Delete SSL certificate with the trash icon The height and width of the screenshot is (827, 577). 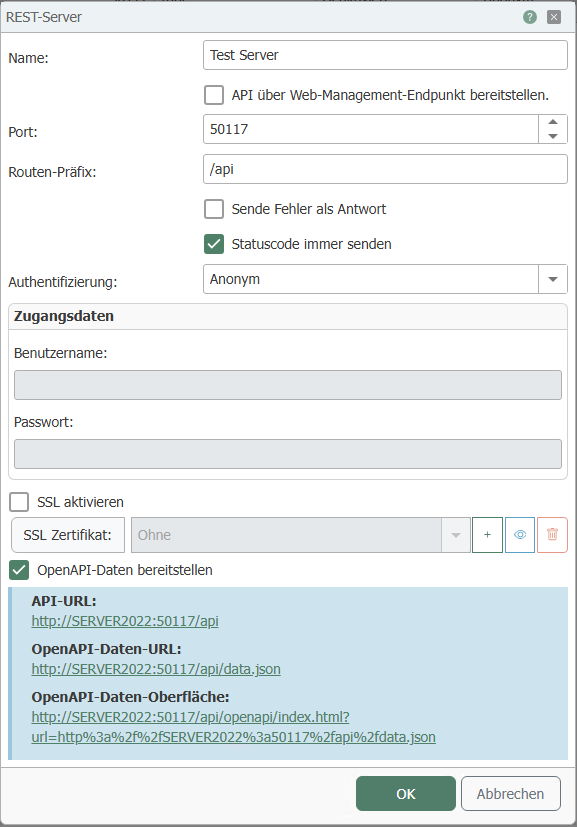pos(552,535)
